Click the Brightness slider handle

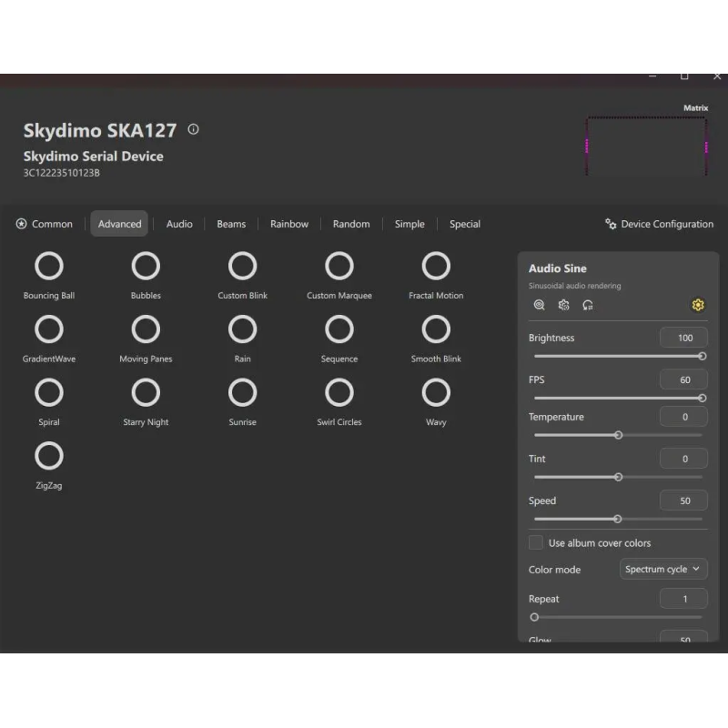[x=703, y=356]
